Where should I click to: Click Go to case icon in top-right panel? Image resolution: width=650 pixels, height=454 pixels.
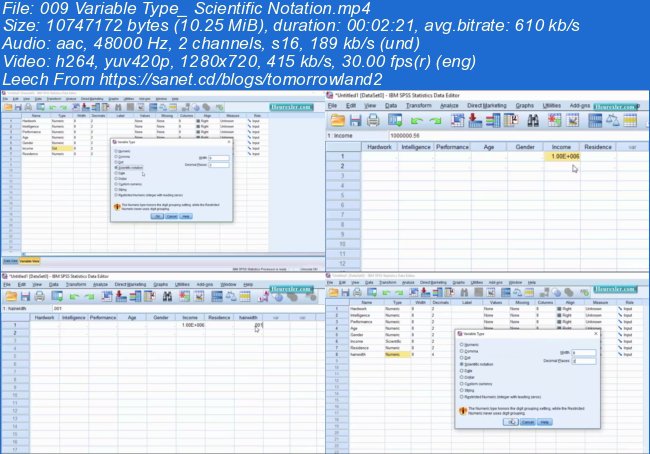pyautogui.click(x=457, y=120)
